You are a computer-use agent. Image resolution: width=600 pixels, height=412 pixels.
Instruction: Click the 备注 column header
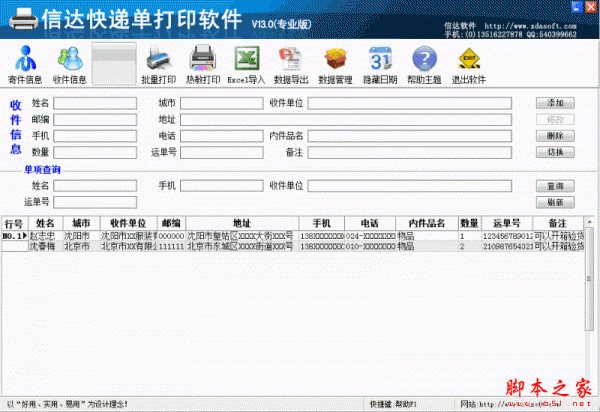pos(558,223)
